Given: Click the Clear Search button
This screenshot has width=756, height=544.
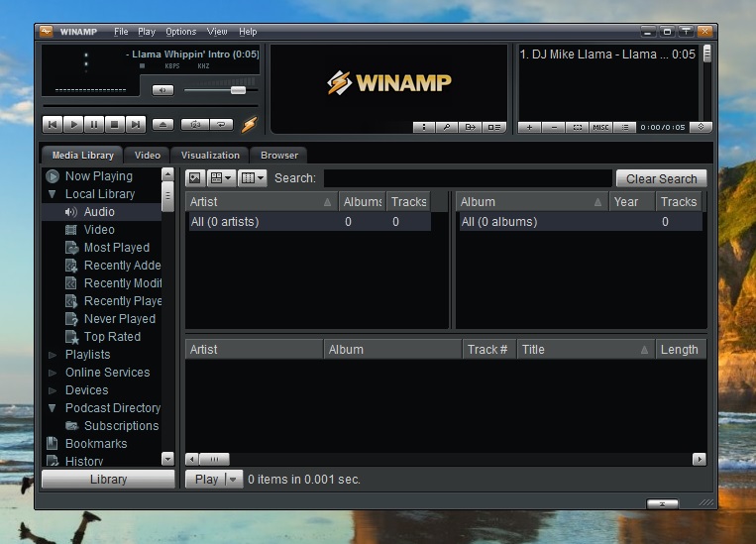Looking at the screenshot, I should [662, 179].
